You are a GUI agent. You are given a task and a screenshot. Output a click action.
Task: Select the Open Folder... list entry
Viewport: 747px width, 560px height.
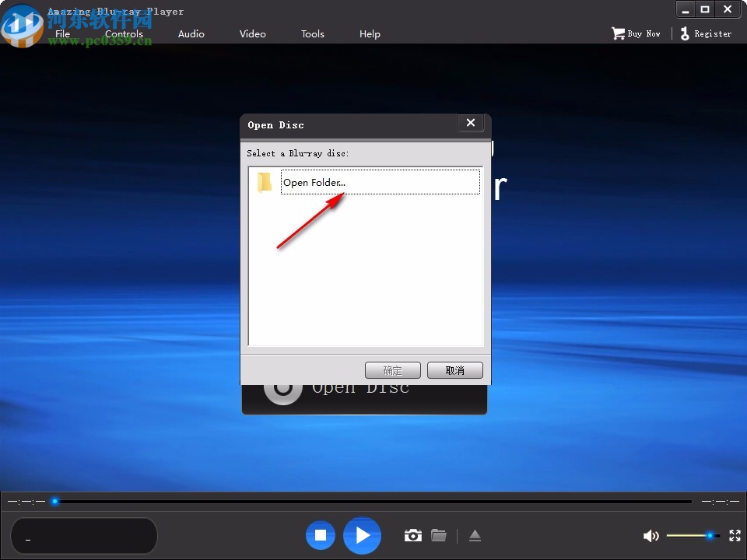tap(381, 182)
